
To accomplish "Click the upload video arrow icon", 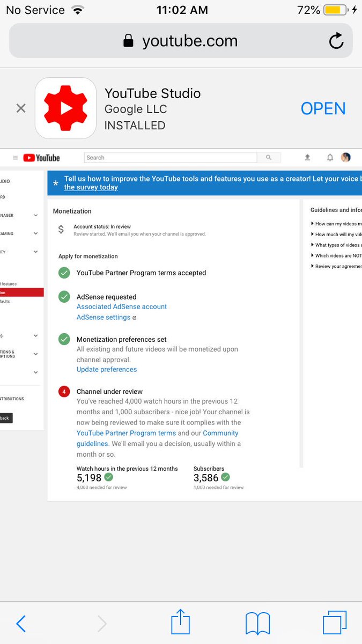I will point(307,157).
